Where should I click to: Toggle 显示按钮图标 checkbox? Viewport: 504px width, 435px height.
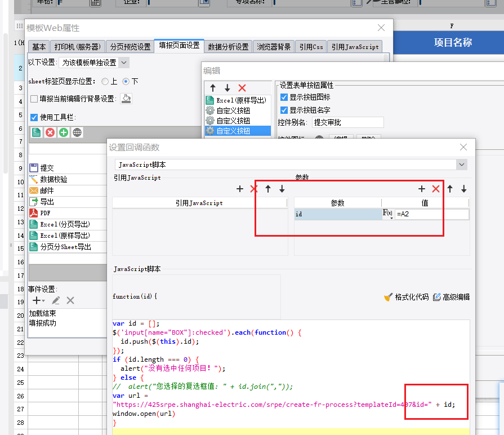tap(284, 97)
